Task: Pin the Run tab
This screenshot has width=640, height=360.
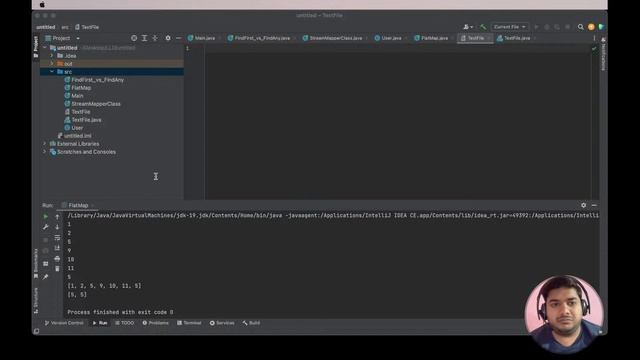Action: pos(46,277)
